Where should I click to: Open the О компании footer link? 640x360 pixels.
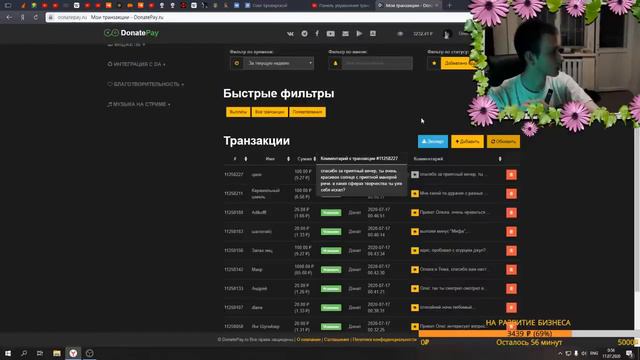click(x=309, y=340)
